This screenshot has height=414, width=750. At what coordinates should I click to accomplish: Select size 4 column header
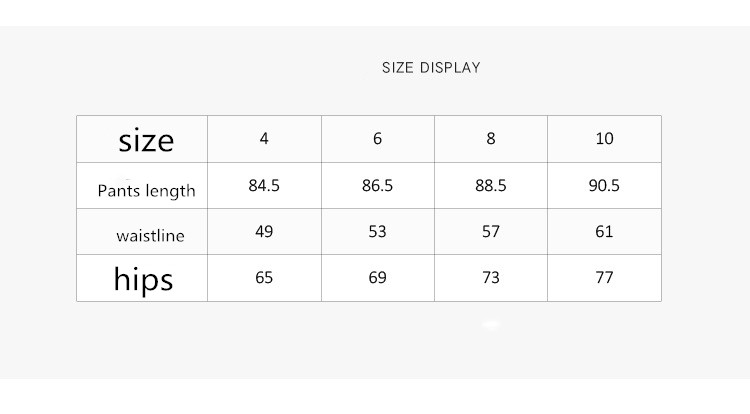coord(264,139)
